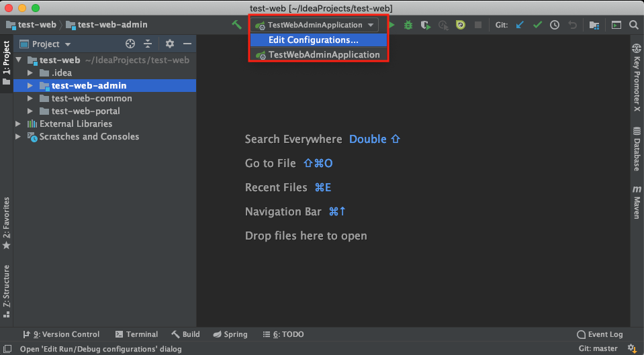Screen dimensions: 644x355
Task: Select the test-web-common folder
Action: (x=105, y=98)
